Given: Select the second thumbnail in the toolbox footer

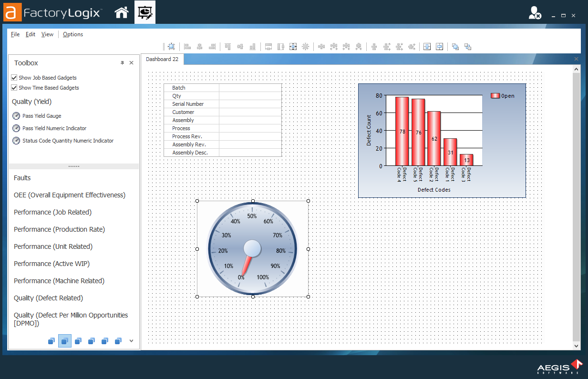Looking at the screenshot, I should (64, 341).
